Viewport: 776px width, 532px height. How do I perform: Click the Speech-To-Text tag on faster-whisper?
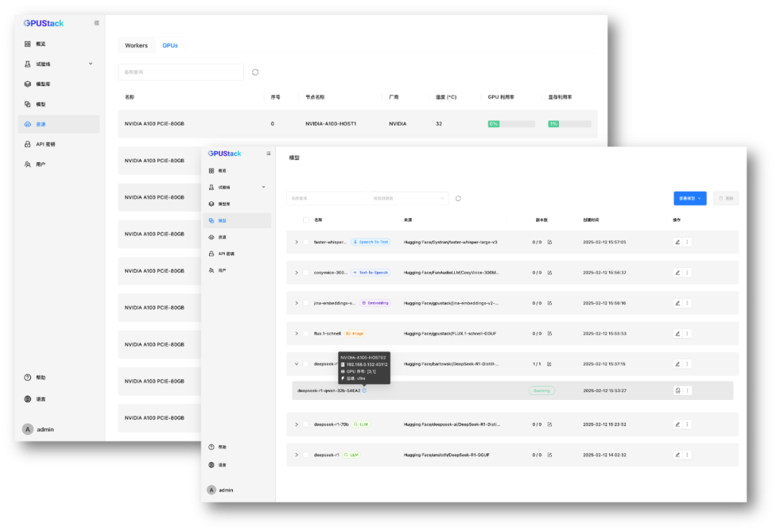pos(371,242)
